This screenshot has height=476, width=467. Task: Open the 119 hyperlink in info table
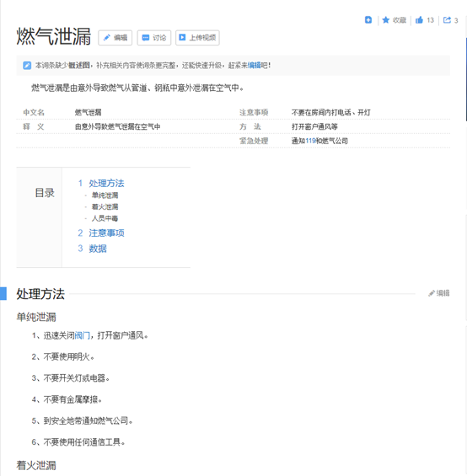click(310, 141)
